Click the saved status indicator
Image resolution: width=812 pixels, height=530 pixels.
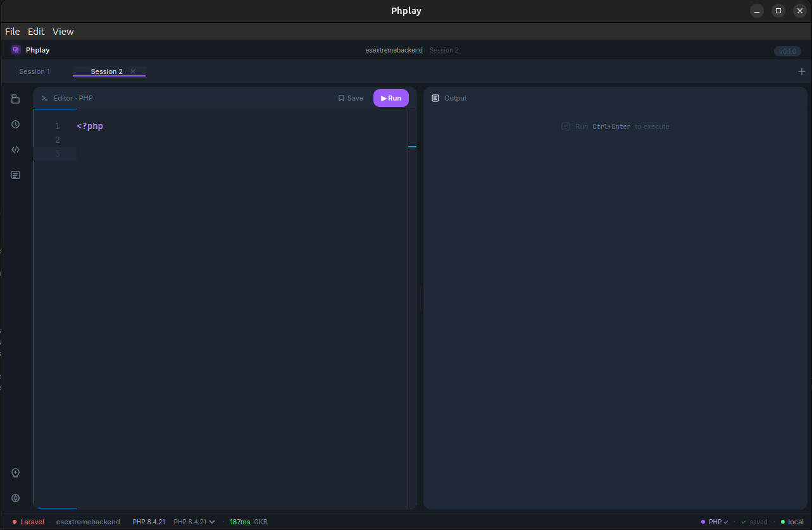pos(754,522)
